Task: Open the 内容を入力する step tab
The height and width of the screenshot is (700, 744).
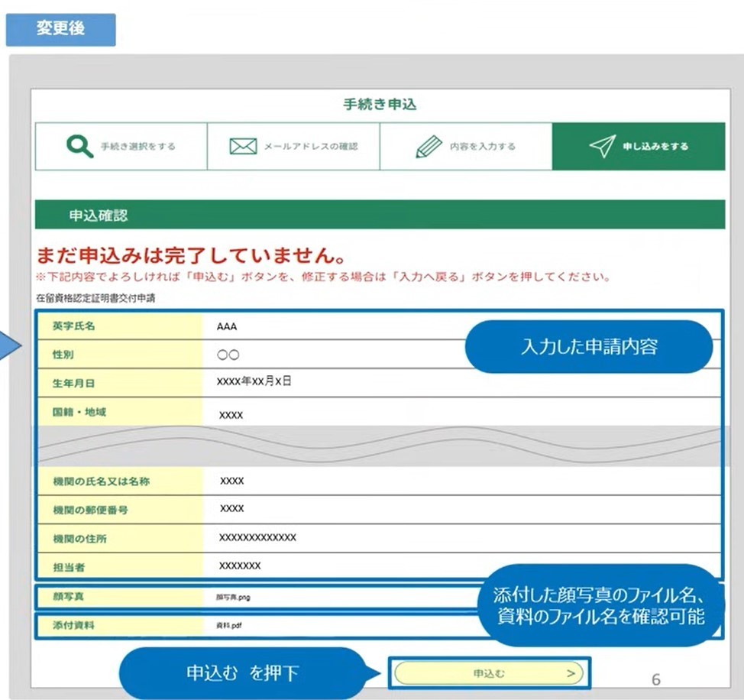Action: [x=466, y=146]
